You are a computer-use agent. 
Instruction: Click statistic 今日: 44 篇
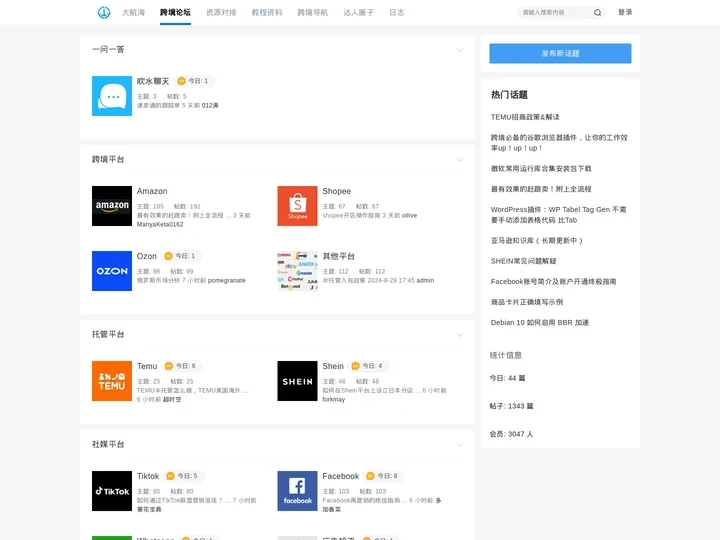coord(507,378)
